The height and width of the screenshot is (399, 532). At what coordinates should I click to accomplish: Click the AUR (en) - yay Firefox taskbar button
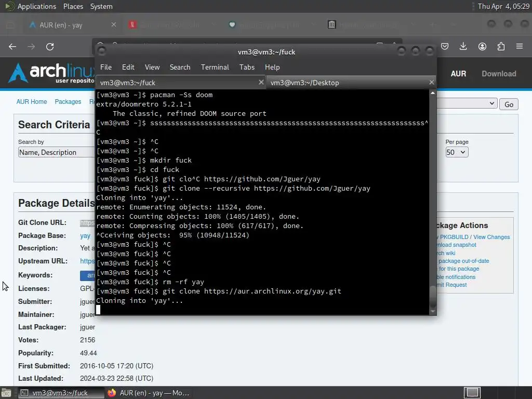point(149,393)
